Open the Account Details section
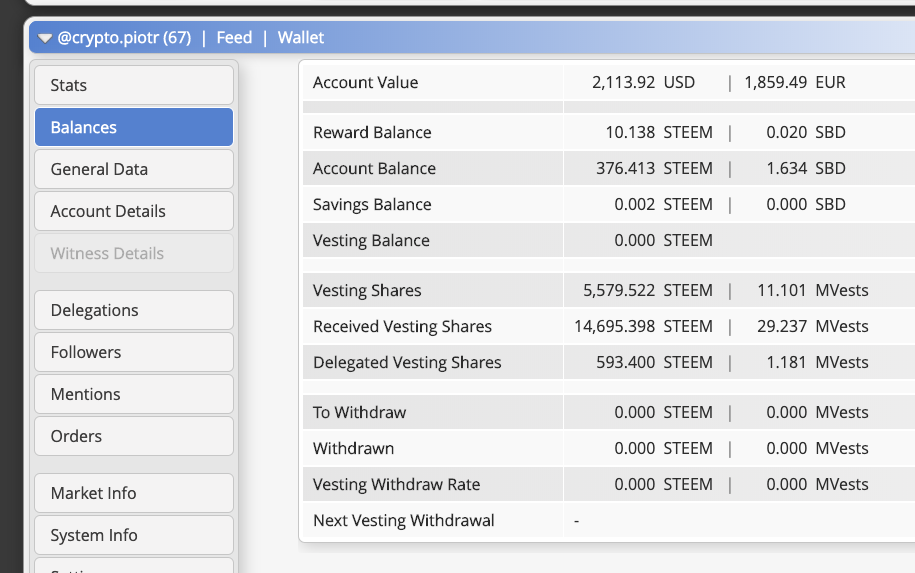This screenshot has height=573, width=915. 134,211
